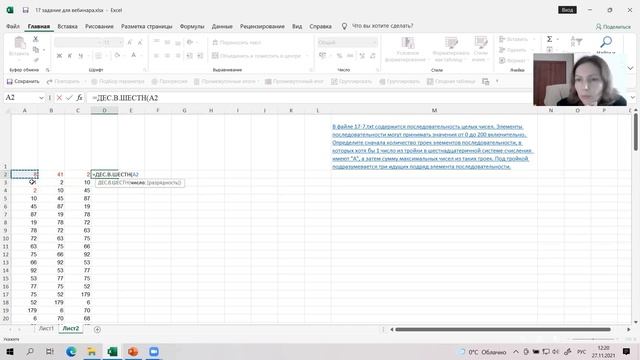Click the taskbar search magnifier icon
640x360 pixels.
(x=30, y=351)
